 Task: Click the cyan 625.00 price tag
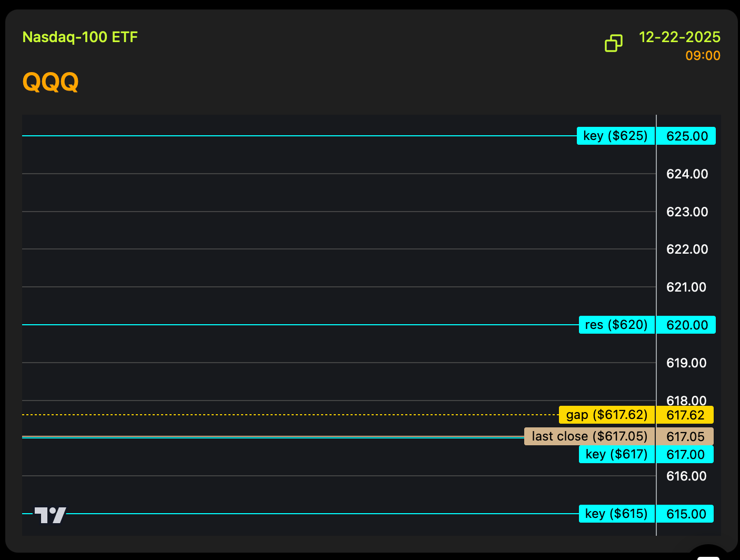coord(686,136)
